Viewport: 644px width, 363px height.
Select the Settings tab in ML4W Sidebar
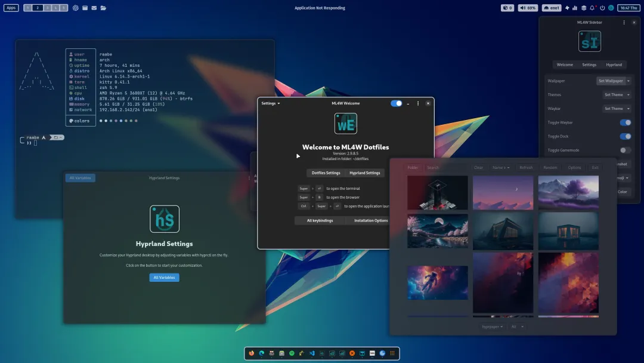pos(589,65)
